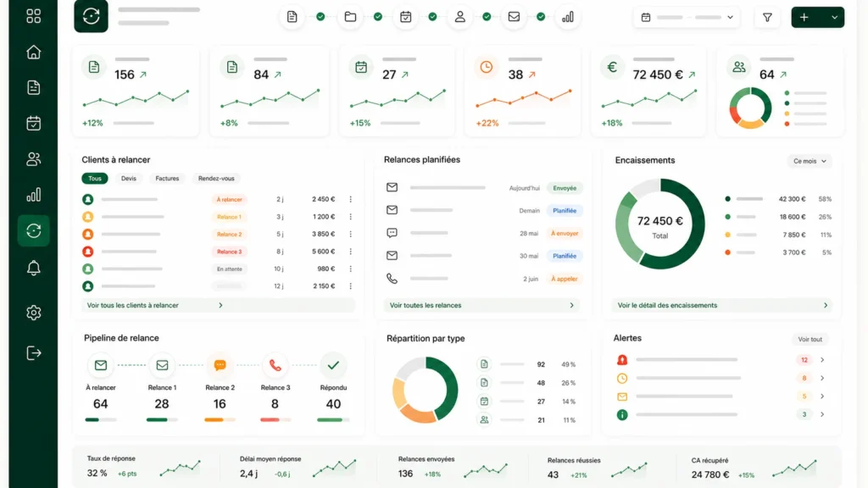Expand the alert row with count 12

(822, 359)
